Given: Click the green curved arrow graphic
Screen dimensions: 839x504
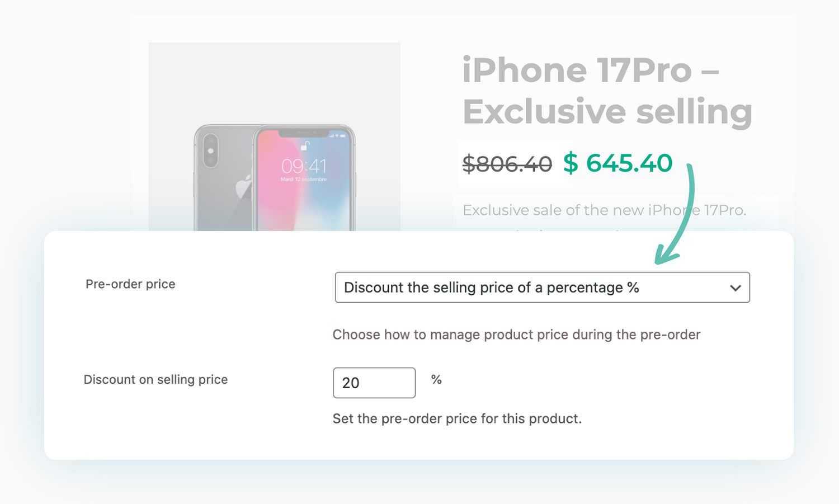Looking at the screenshot, I should (680, 213).
